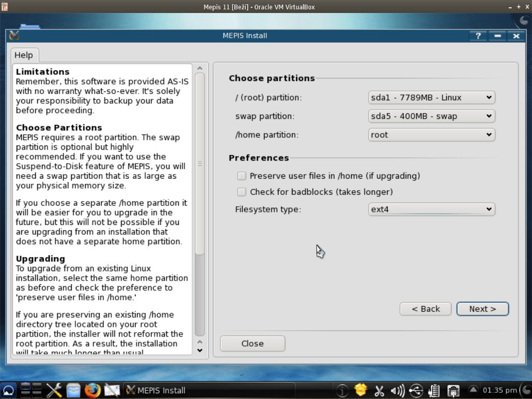
Task: Click the MEPIS Install window menu icon
Action: click(14, 36)
